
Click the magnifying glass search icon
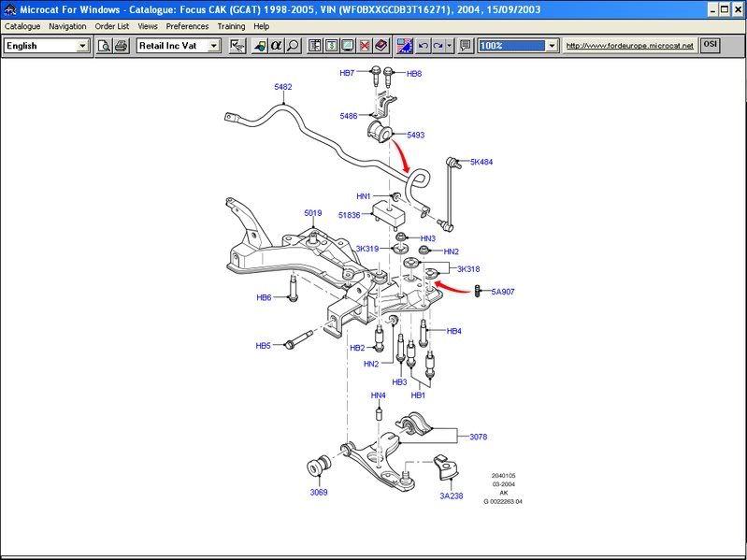(293, 46)
